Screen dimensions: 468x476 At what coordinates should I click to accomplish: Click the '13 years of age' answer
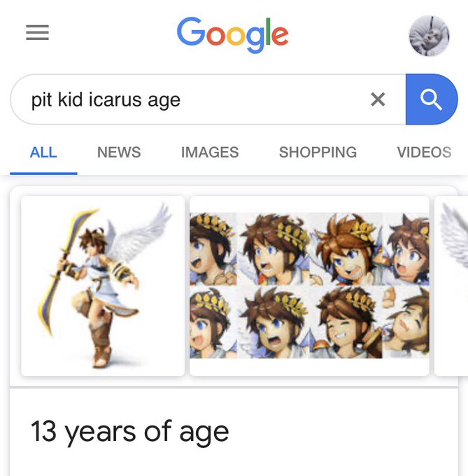(129, 431)
